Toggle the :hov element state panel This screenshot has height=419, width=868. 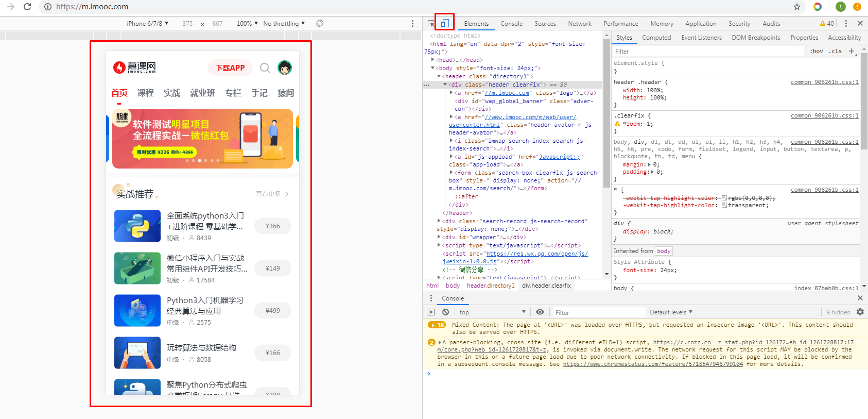pos(817,51)
